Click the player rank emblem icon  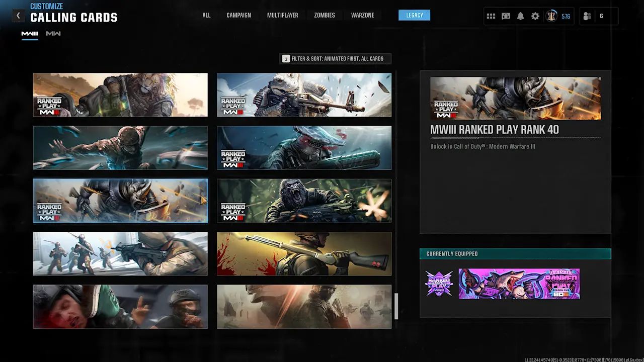[552, 16]
